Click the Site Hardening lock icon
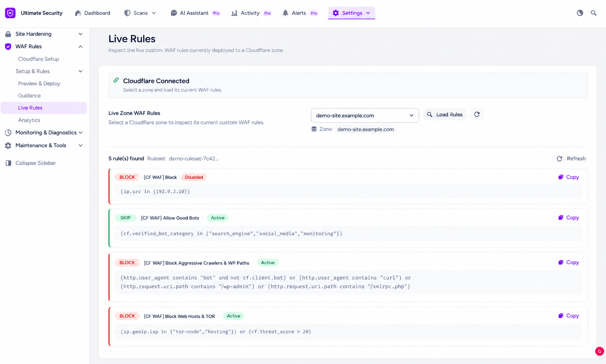This screenshot has height=364, width=606. (8, 34)
